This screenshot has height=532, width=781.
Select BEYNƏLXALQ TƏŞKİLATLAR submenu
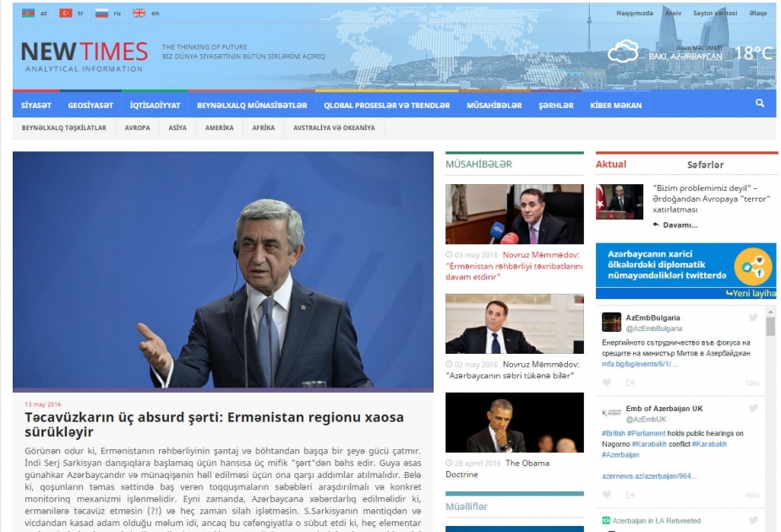pos(63,128)
